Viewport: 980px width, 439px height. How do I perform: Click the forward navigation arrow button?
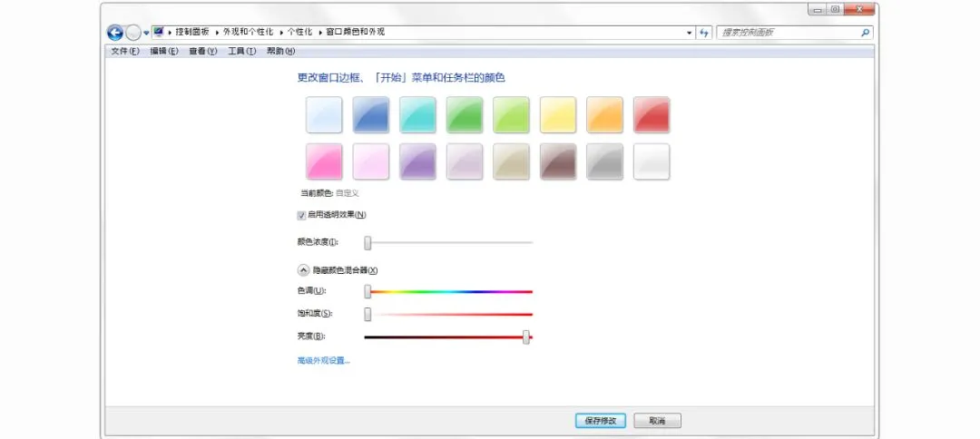coord(133,33)
